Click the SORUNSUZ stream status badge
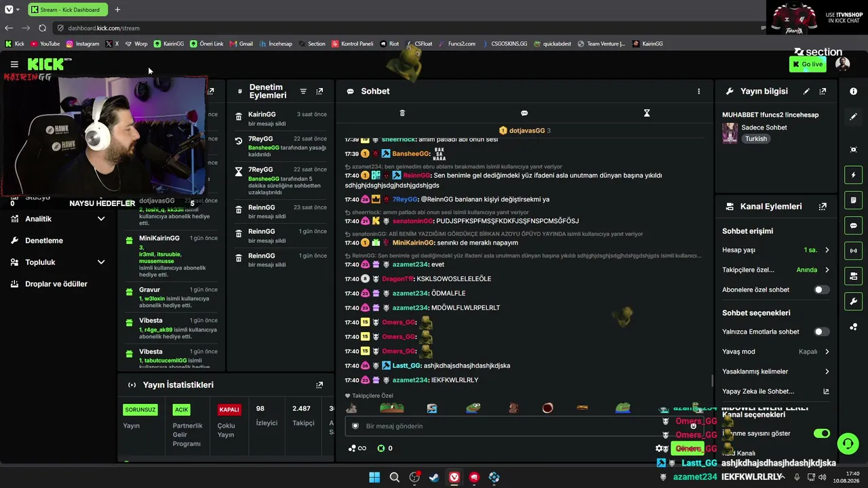 [140, 410]
